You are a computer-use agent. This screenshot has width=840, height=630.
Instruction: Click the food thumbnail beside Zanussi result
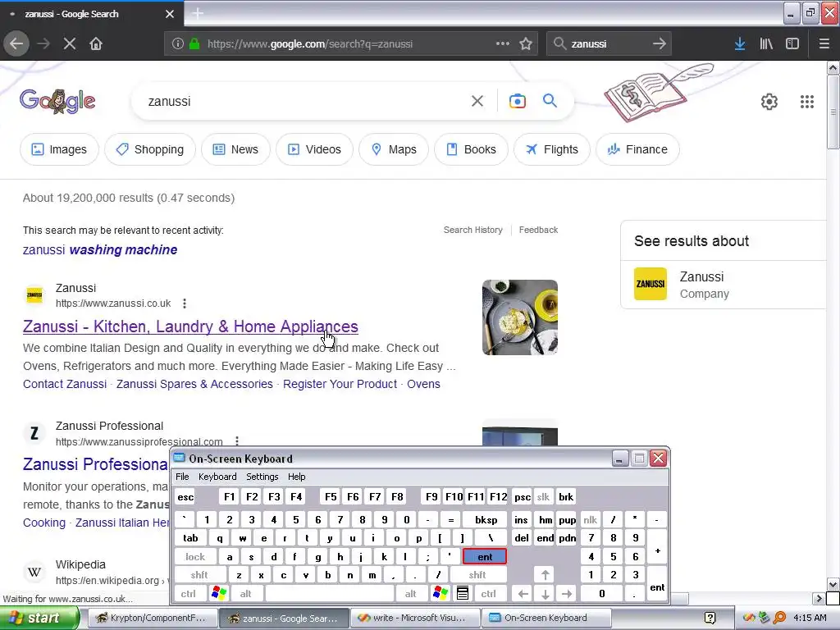519,317
